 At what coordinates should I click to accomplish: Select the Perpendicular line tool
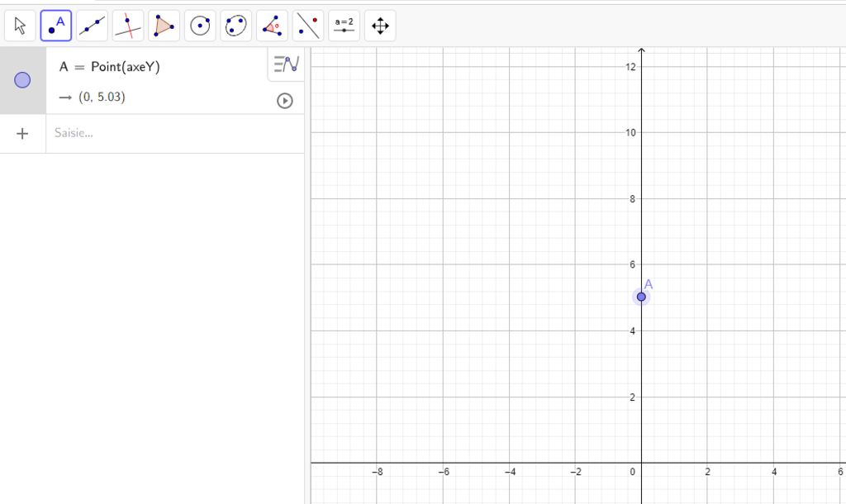pos(128,26)
